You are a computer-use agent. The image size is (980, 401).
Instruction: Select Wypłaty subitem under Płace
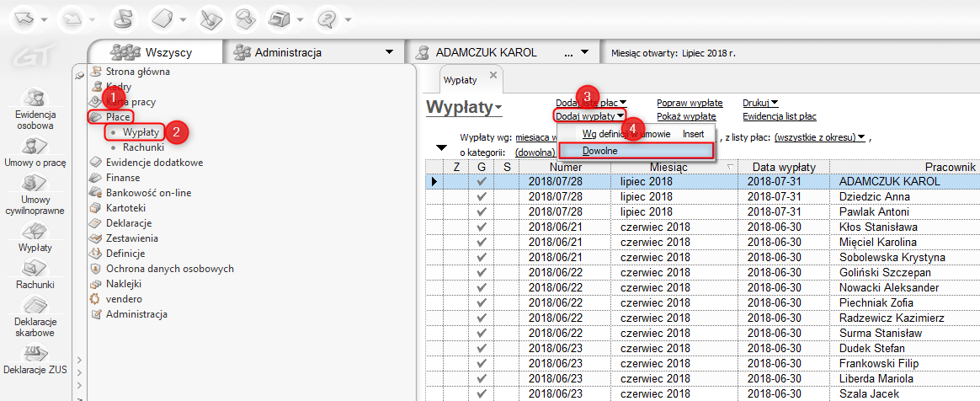coord(142,132)
